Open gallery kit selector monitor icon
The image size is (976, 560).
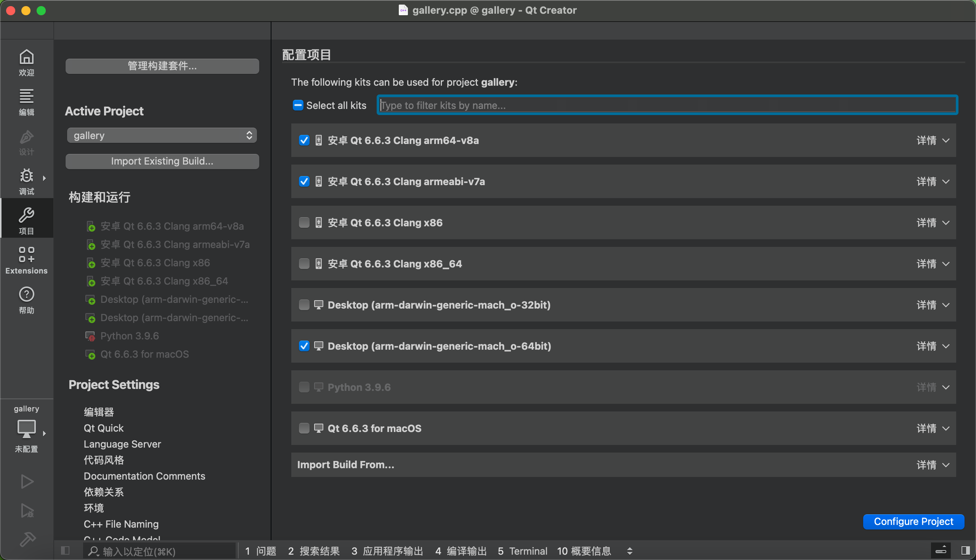coord(26,429)
